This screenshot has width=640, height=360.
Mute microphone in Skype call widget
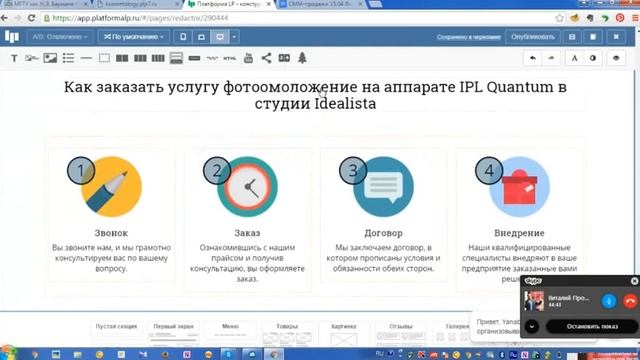pos(609,301)
